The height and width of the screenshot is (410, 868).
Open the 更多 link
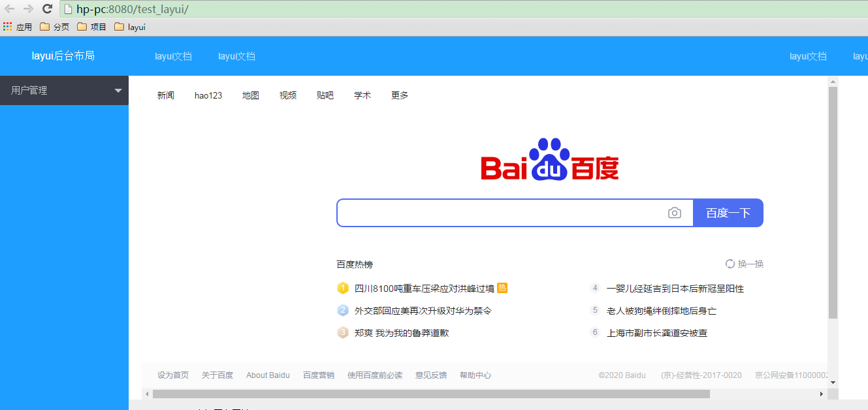coord(400,95)
